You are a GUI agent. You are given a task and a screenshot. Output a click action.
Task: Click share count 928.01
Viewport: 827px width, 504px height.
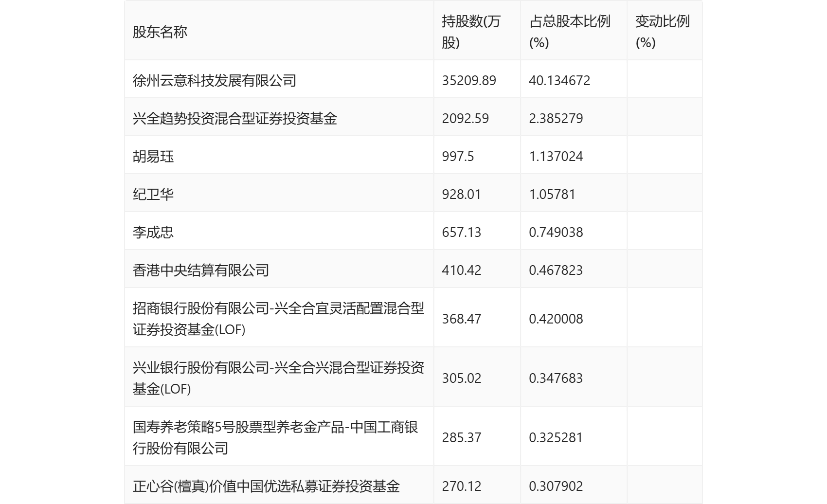pyautogui.click(x=462, y=194)
